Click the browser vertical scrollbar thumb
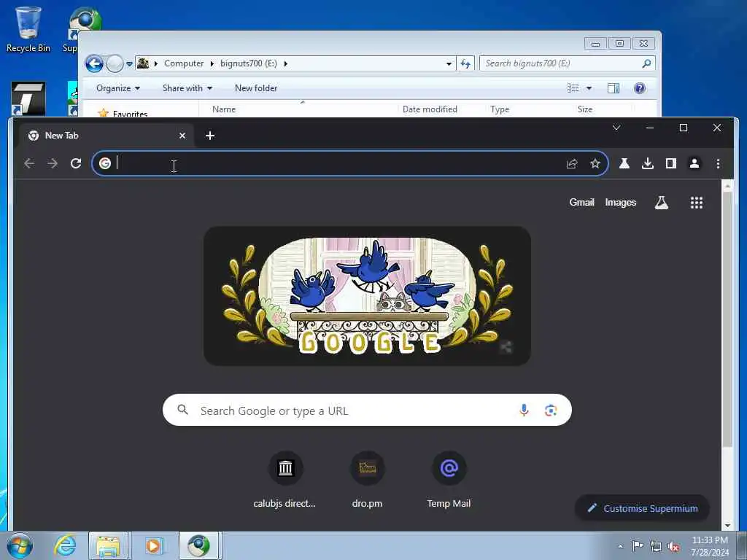 point(727,320)
